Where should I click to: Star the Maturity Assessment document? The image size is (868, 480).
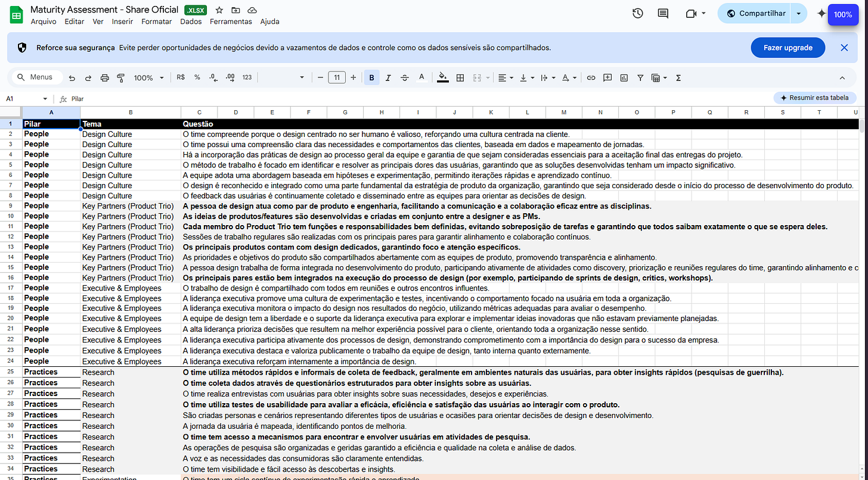tap(219, 10)
